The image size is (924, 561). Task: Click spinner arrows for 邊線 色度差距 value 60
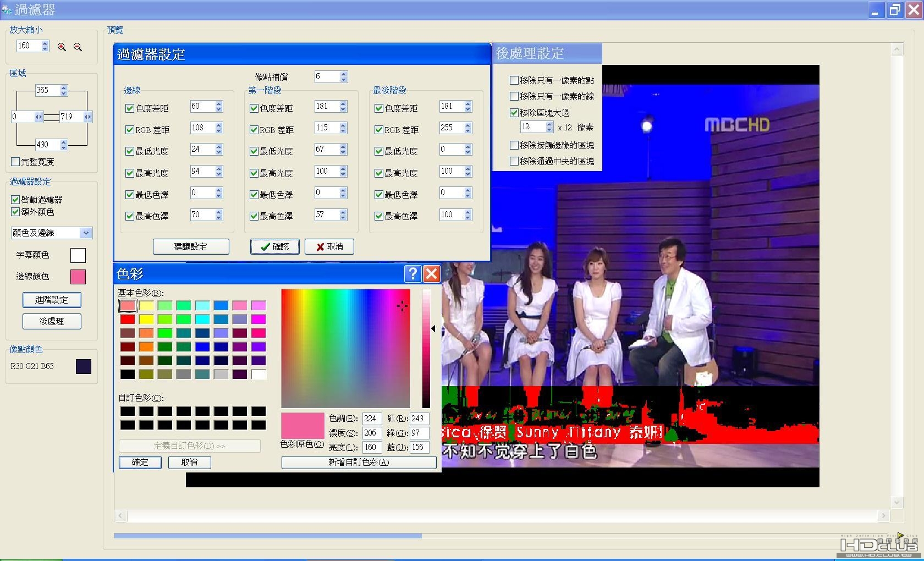219,106
